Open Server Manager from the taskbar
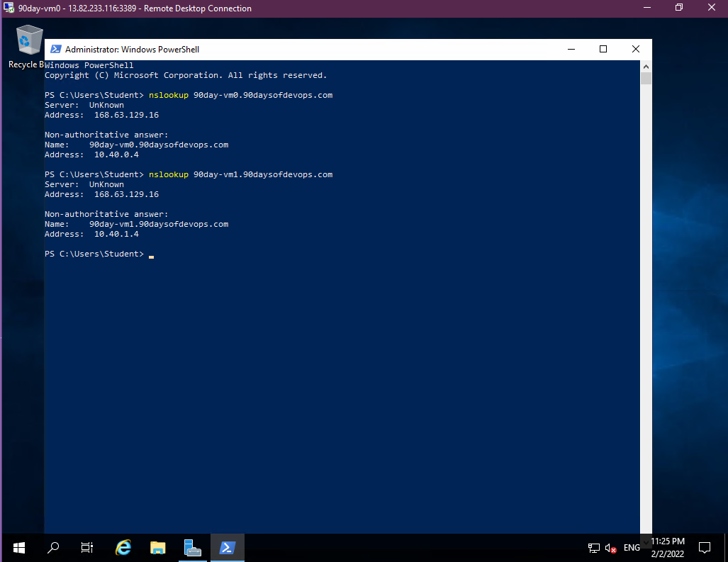Screen dimensions: 728x562 coord(192,547)
